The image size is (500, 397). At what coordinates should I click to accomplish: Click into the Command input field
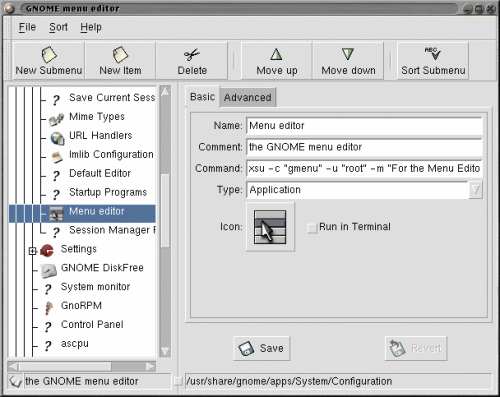tap(364, 168)
